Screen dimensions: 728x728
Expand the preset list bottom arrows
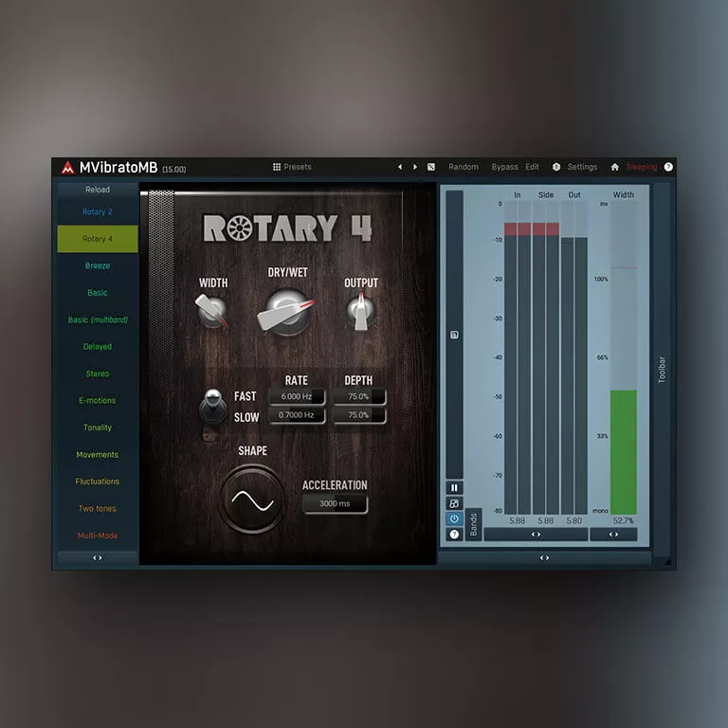click(97, 557)
